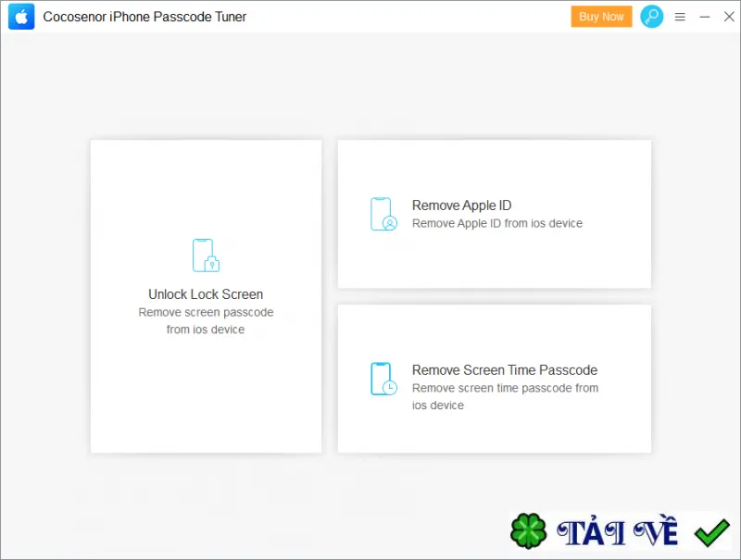Click the phone with user profile icon

coord(383,214)
